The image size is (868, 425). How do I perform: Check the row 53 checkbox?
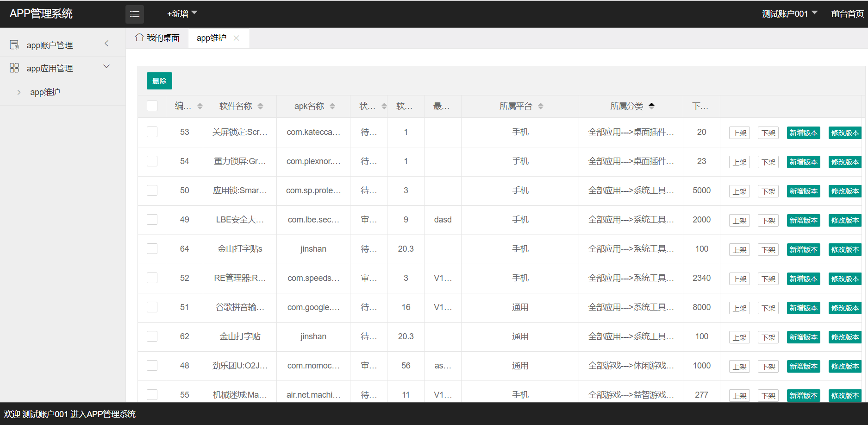pos(152,132)
